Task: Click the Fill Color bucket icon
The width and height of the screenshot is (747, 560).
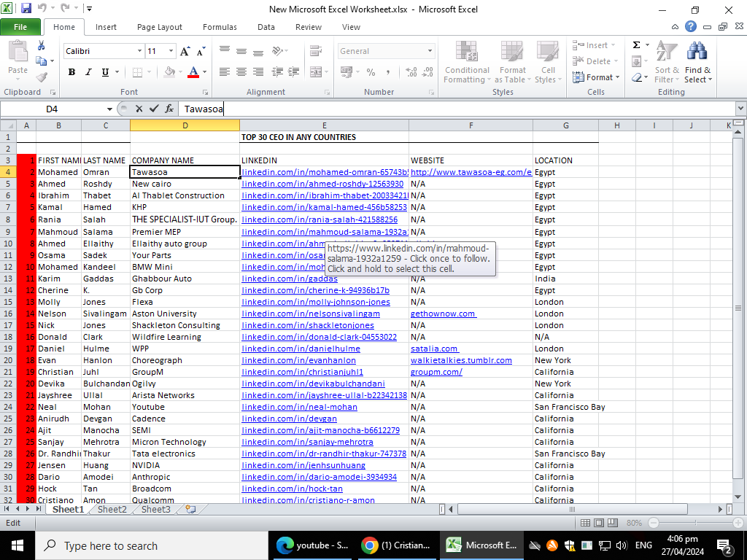Action: pos(169,72)
